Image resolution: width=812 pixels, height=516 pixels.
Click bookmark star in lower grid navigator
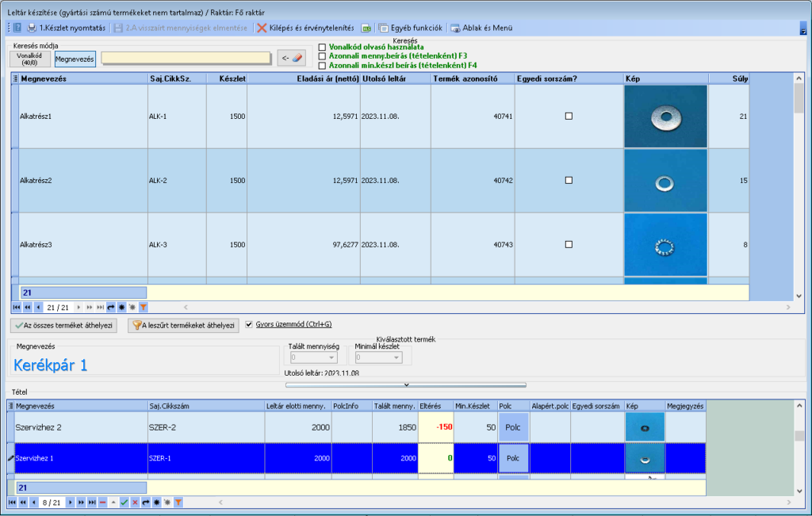[x=157, y=502]
